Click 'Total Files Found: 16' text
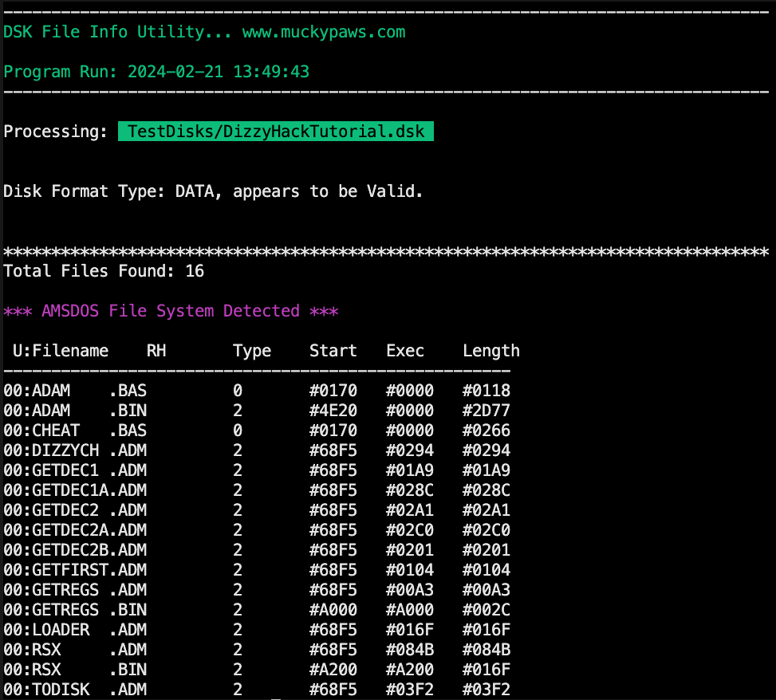The width and height of the screenshot is (776, 700). (104, 271)
